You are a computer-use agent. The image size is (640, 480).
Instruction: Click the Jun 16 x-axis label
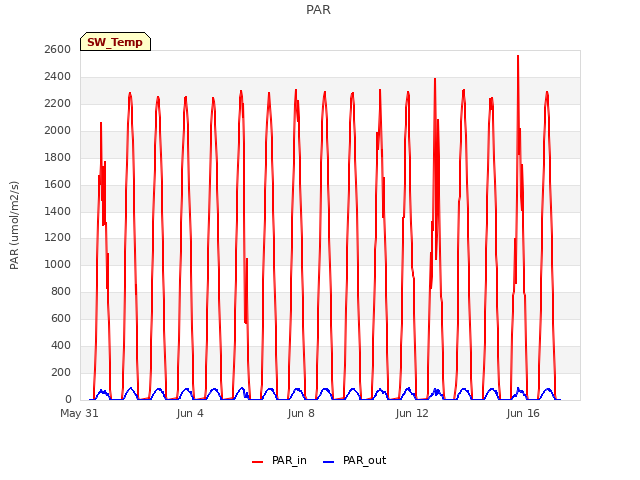click(523, 413)
